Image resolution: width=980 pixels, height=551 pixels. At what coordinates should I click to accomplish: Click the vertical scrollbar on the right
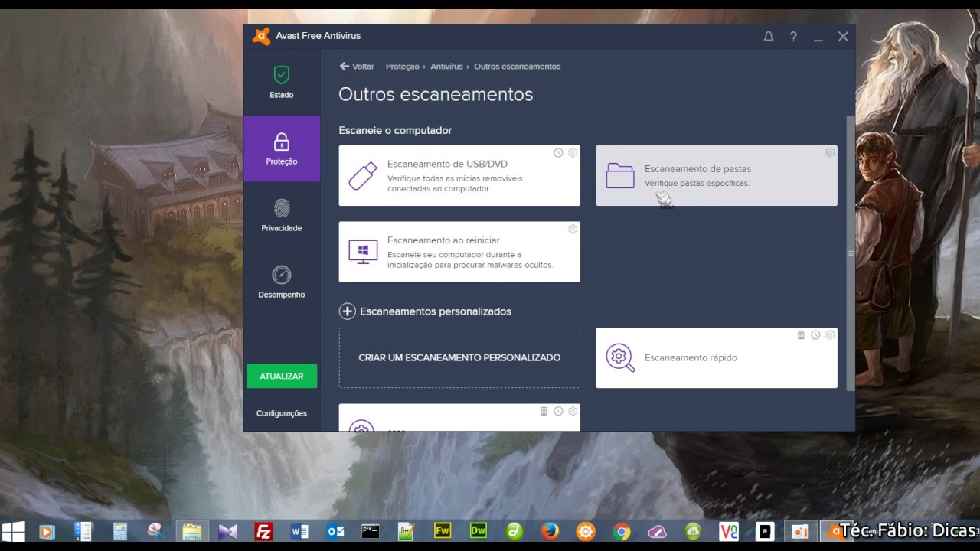pos(850,253)
